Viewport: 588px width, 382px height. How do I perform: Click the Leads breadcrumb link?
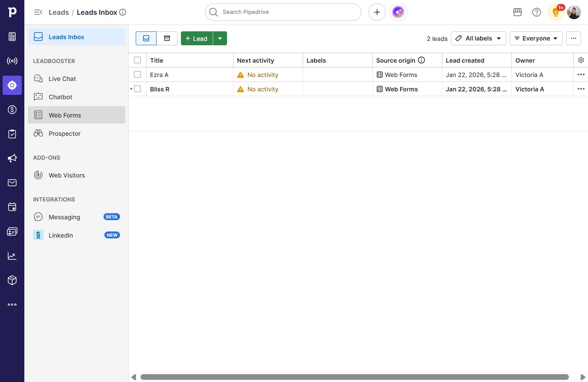(59, 12)
